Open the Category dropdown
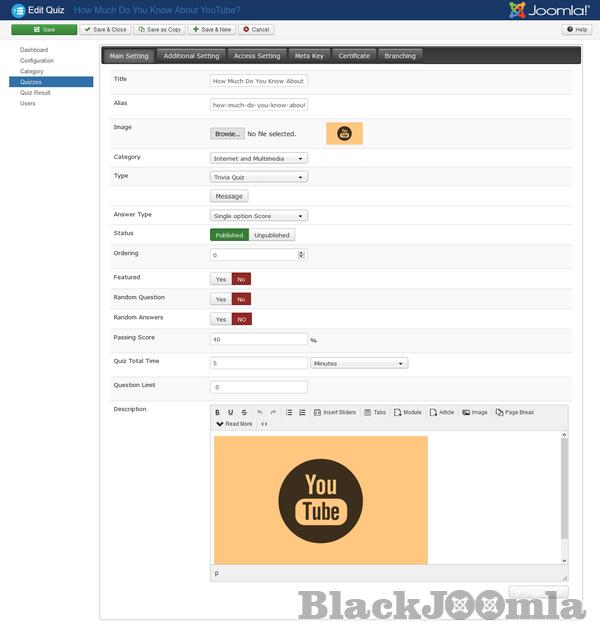The image size is (600, 635). tap(259, 158)
